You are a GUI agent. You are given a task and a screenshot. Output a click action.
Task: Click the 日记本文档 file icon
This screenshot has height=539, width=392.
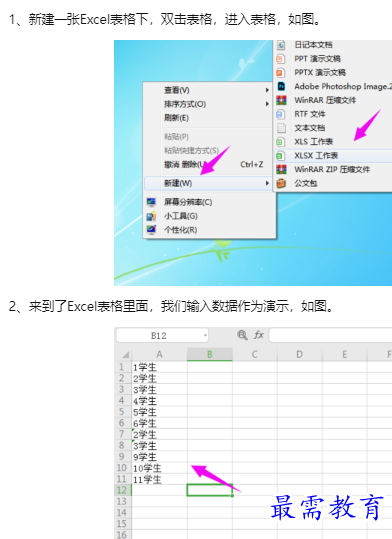point(281,45)
